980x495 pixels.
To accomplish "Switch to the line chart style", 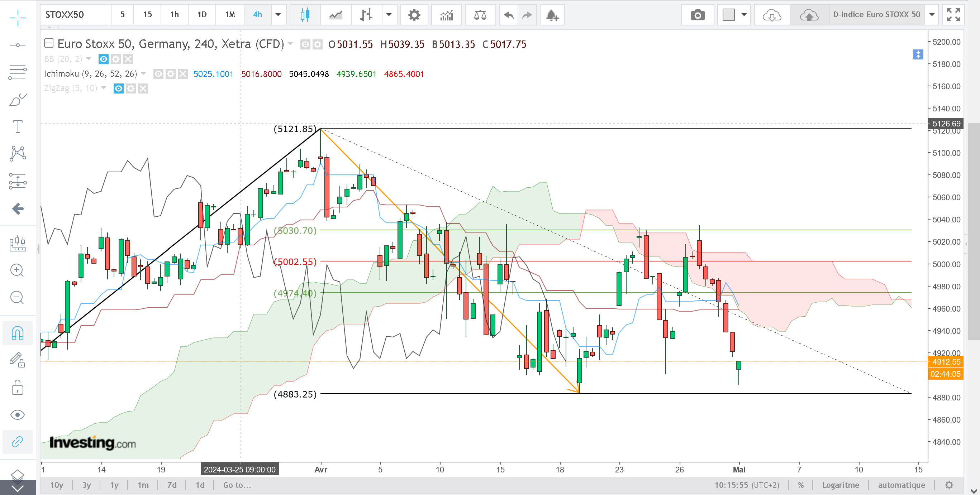I will point(336,15).
